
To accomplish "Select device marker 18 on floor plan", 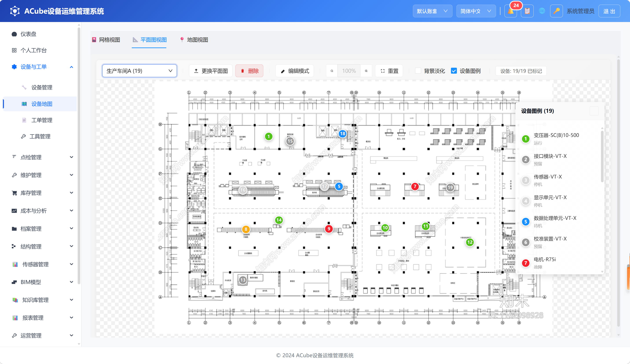I will pos(342,134).
